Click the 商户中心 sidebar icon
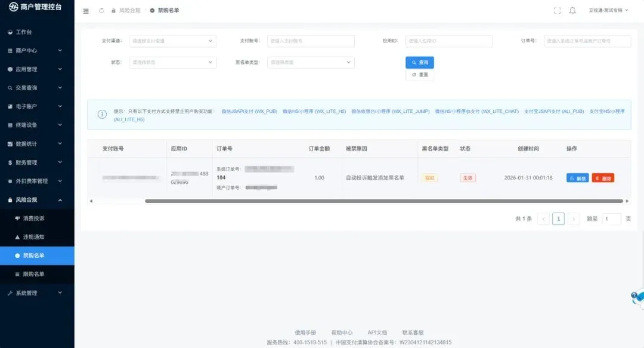 point(10,51)
